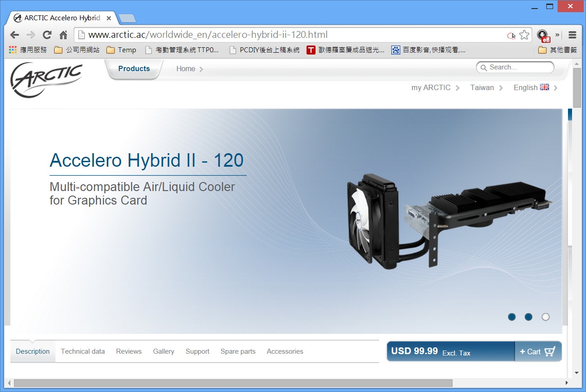
Task: Expand the my ARCTIC menu
Action: pos(435,88)
